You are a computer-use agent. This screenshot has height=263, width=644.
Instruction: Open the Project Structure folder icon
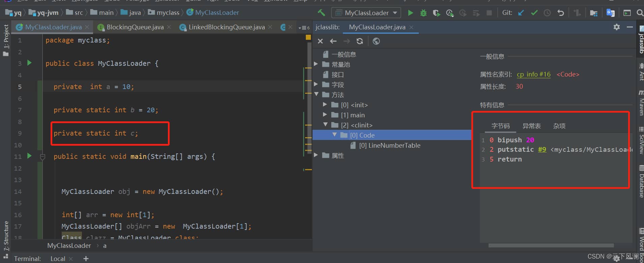pos(593,13)
